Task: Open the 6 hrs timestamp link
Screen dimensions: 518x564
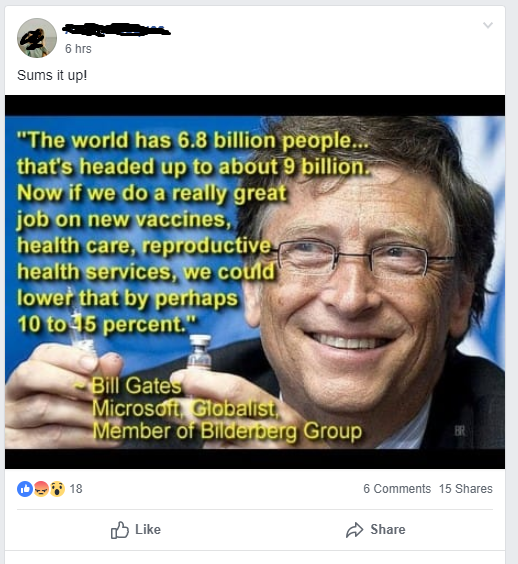Action: [x=78, y=49]
